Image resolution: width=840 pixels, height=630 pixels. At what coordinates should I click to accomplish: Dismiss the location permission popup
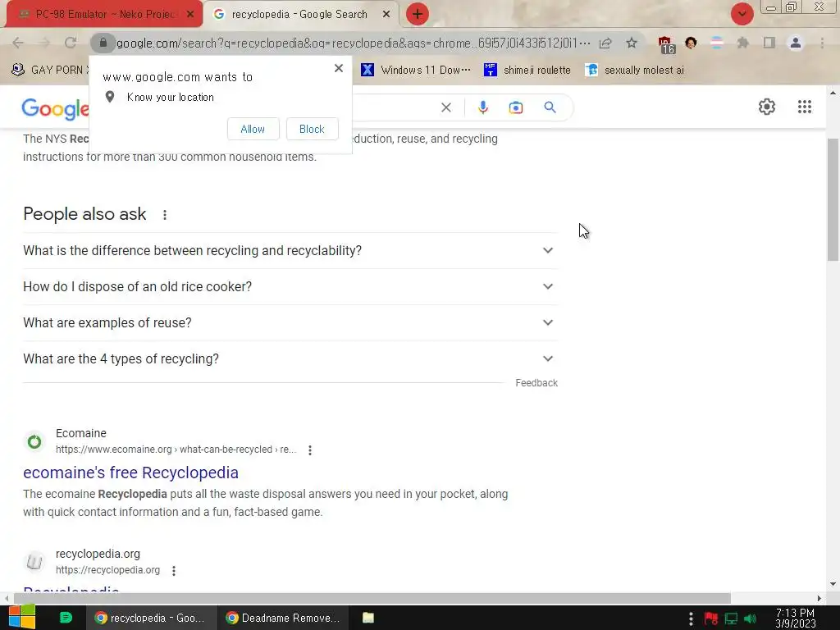[x=339, y=68]
